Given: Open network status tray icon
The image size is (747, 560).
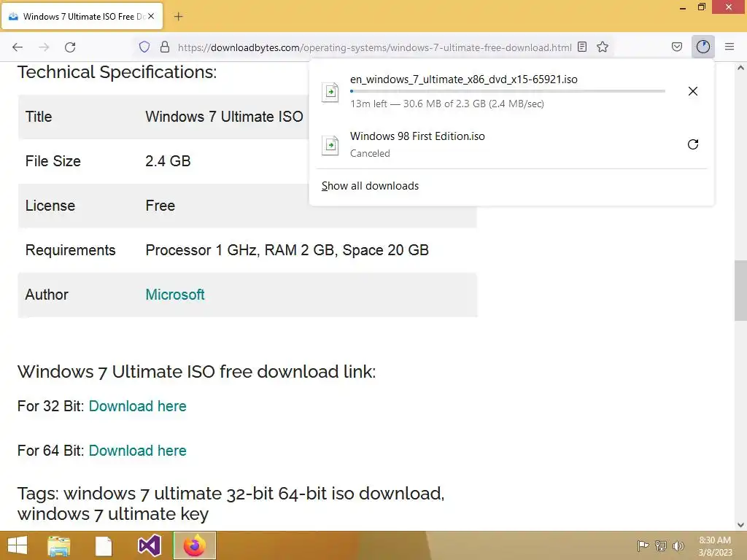Looking at the screenshot, I should [661, 545].
